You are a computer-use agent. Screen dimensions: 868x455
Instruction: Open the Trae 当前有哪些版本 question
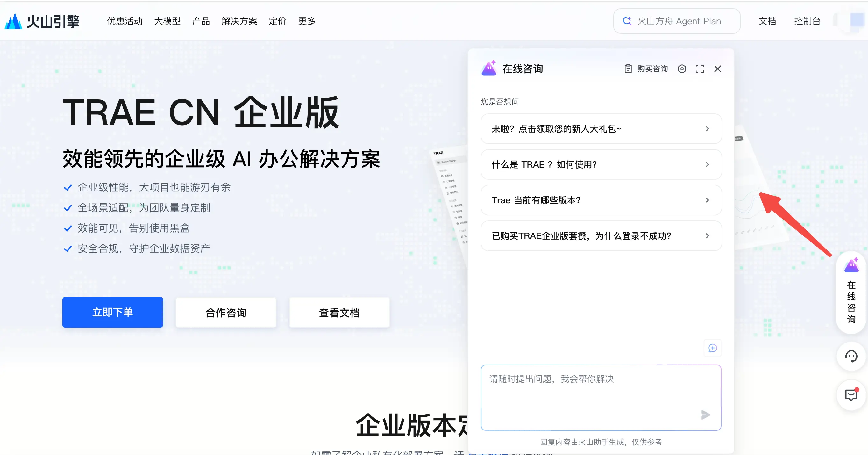pyautogui.click(x=601, y=200)
